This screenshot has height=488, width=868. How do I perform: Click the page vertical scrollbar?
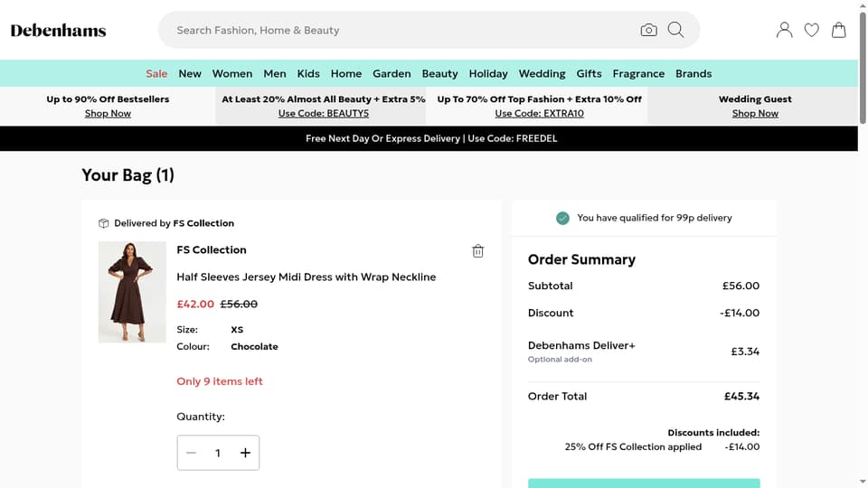click(x=863, y=66)
